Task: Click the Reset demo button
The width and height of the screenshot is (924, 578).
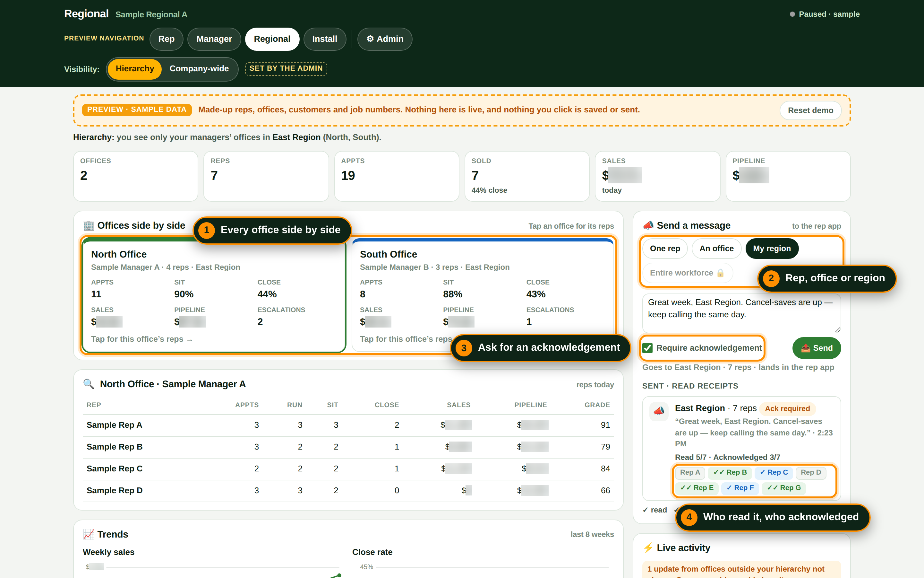Action: point(810,110)
